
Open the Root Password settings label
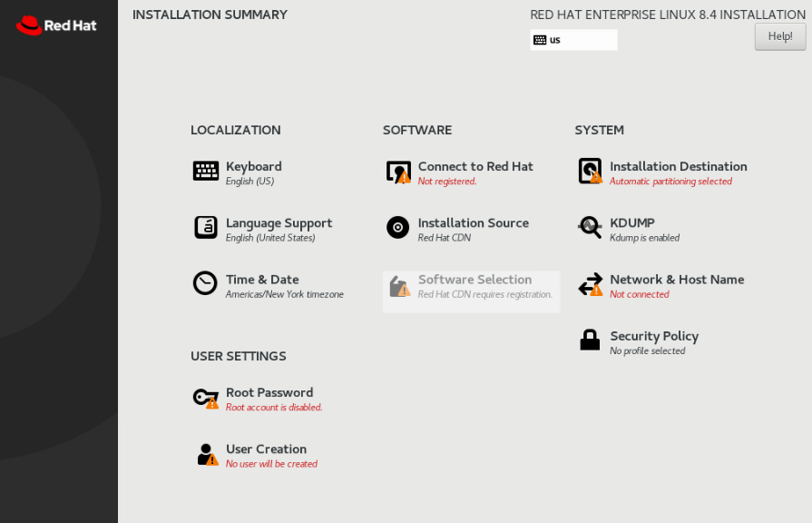[269, 393]
